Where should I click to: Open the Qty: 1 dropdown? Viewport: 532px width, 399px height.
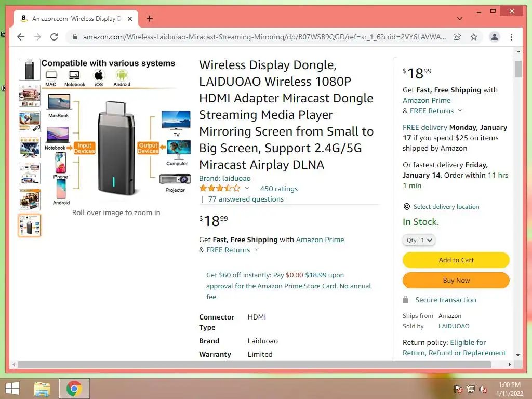pos(419,240)
